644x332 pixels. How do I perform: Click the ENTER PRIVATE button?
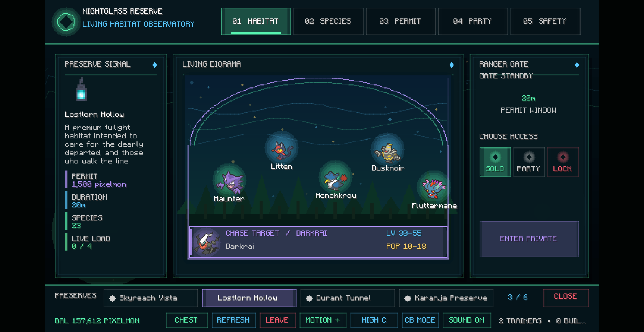529,239
